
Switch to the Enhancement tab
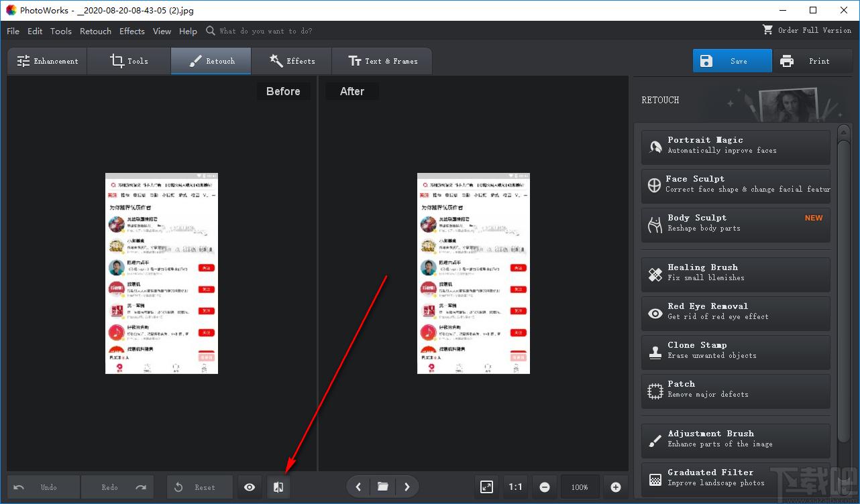48,61
